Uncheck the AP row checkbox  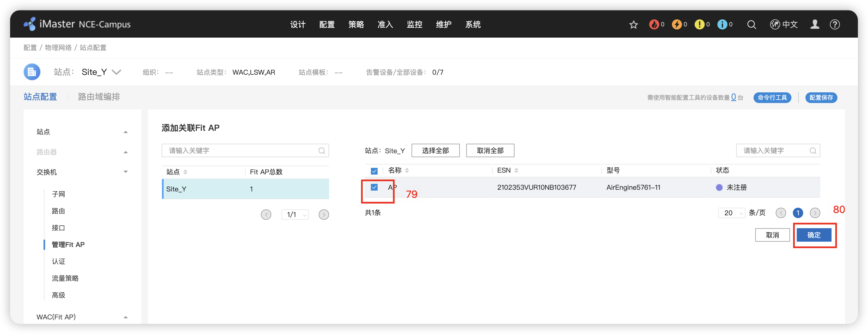pos(374,187)
